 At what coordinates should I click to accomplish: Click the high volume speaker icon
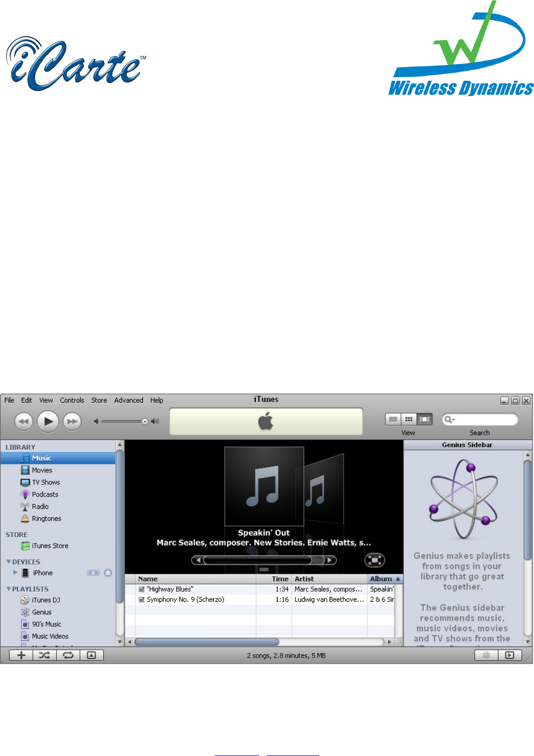[154, 422]
